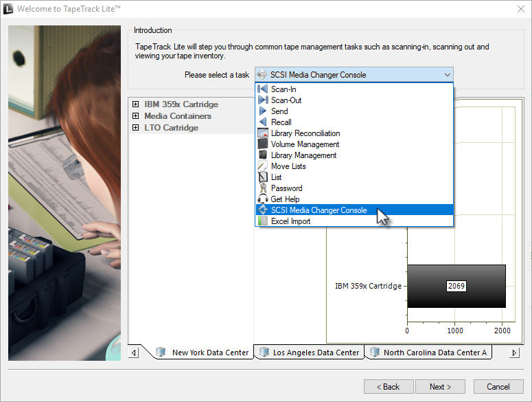
Task: Click the Send arrow icon
Action: [263, 111]
